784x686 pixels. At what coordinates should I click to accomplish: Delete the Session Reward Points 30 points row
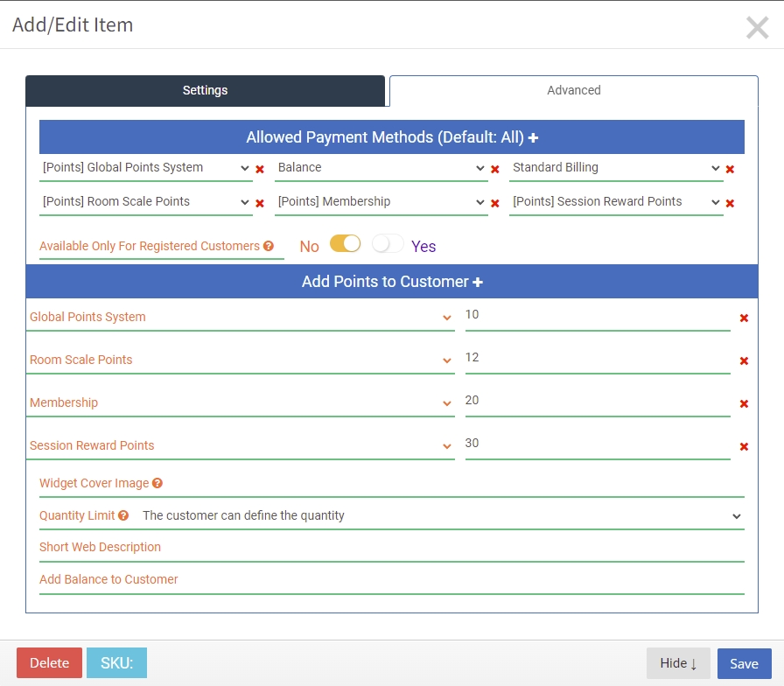[744, 446]
